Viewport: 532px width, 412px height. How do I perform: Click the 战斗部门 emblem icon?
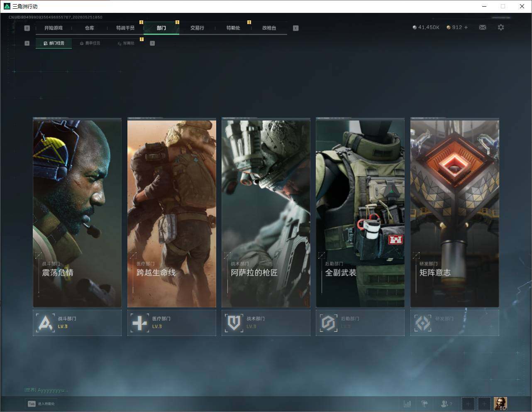(46, 323)
